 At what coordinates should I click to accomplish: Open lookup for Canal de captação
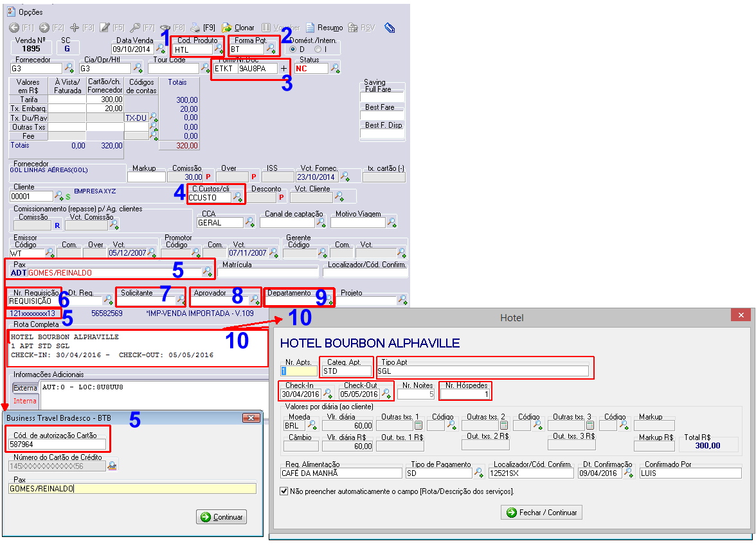321,222
